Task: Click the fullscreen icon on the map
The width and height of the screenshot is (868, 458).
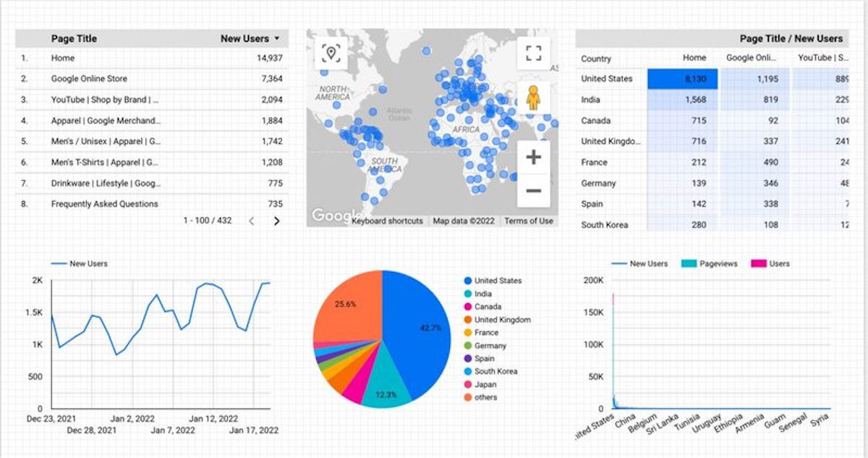Action: tap(533, 53)
